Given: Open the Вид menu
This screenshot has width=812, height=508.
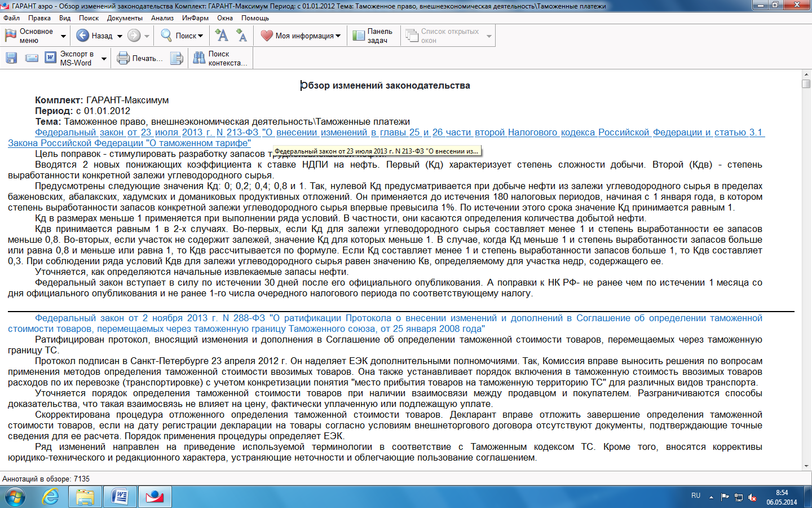Looking at the screenshot, I should coord(65,18).
